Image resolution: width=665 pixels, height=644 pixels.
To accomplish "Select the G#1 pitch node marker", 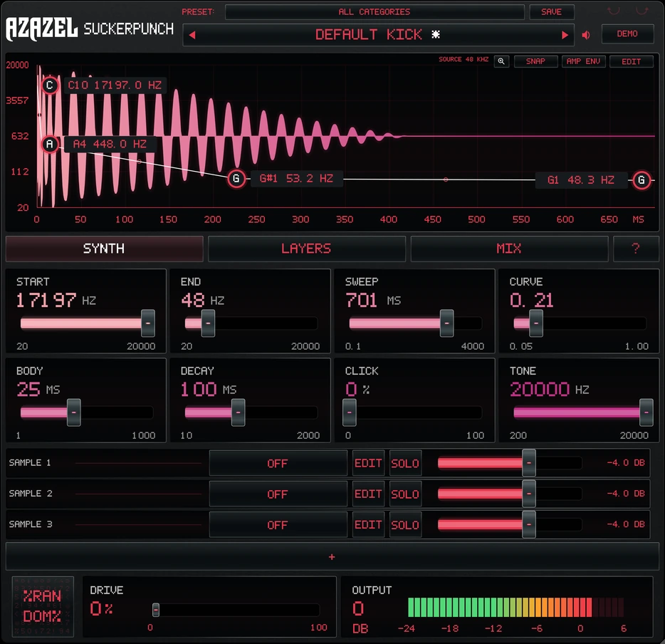I will (x=236, y=179).
